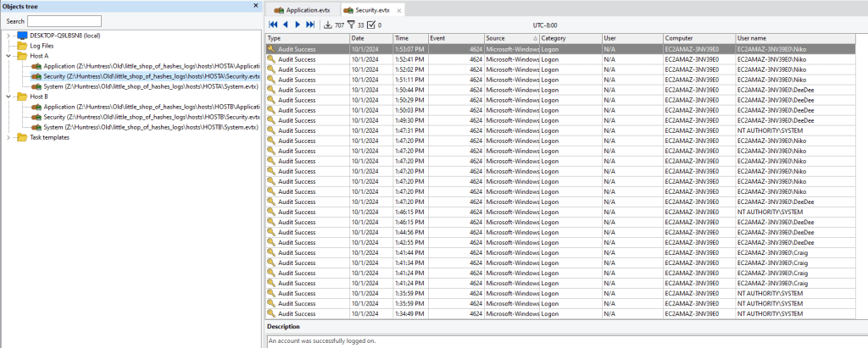Collapse the Host B tree node
The width and height of the screenshot is (868, 348).
[x=8, y=97]
